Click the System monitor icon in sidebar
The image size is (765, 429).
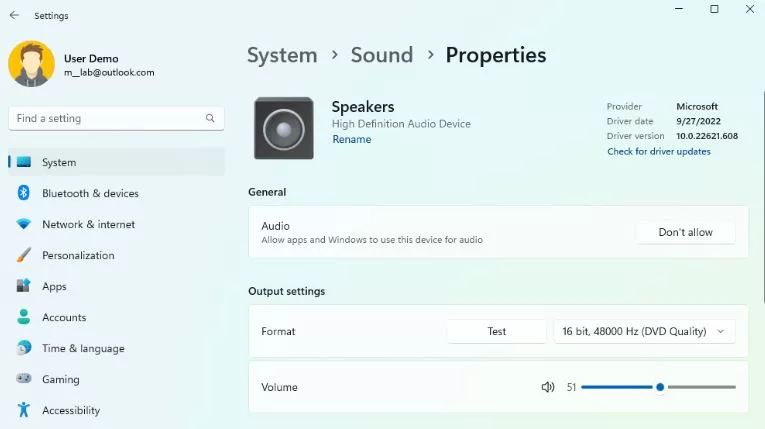(24, 162)
